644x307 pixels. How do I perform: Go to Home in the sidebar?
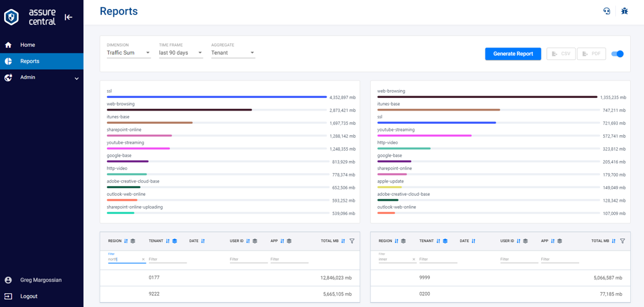(41, 45)
